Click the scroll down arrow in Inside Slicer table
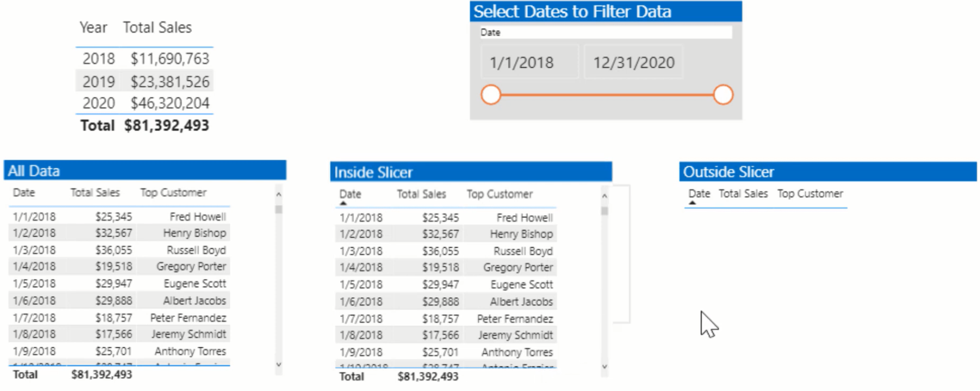Screen dimensions: 980x391 tap(604, 367)
